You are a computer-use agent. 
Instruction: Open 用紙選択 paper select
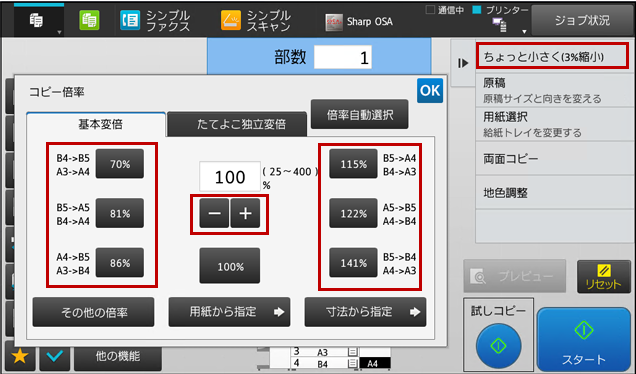point(555,125)
